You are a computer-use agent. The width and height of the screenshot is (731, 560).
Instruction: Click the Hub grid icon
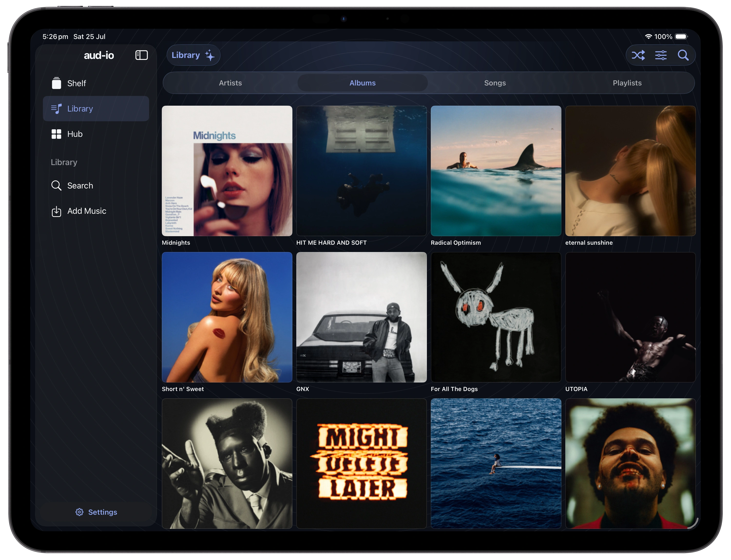[56, 134]
